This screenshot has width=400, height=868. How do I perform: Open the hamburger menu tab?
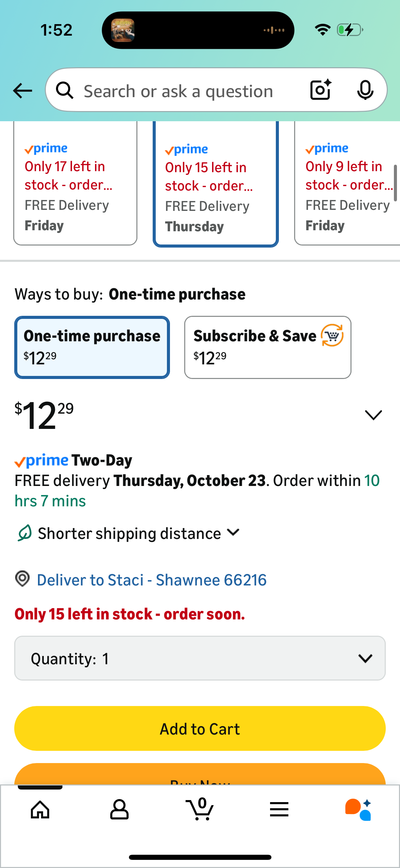[279, 809]
